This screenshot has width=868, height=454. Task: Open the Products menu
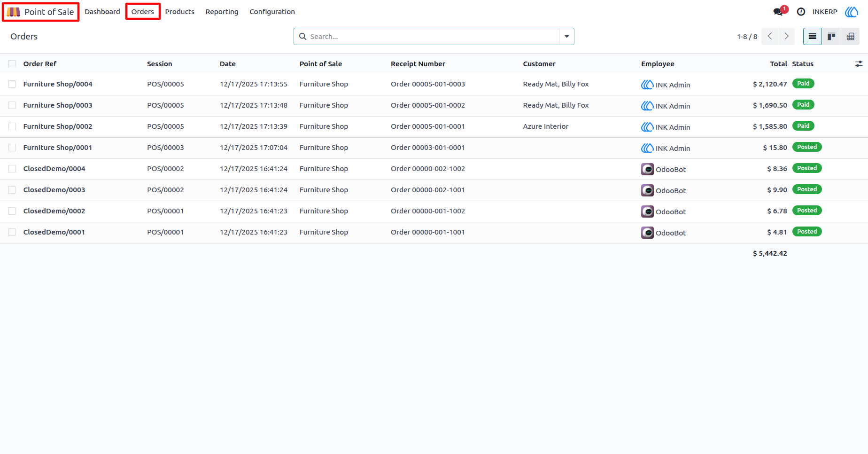179,12
